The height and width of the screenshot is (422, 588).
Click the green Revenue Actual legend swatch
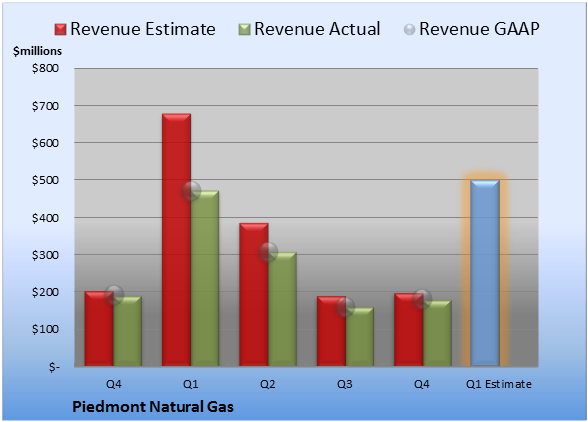[244, 30]
